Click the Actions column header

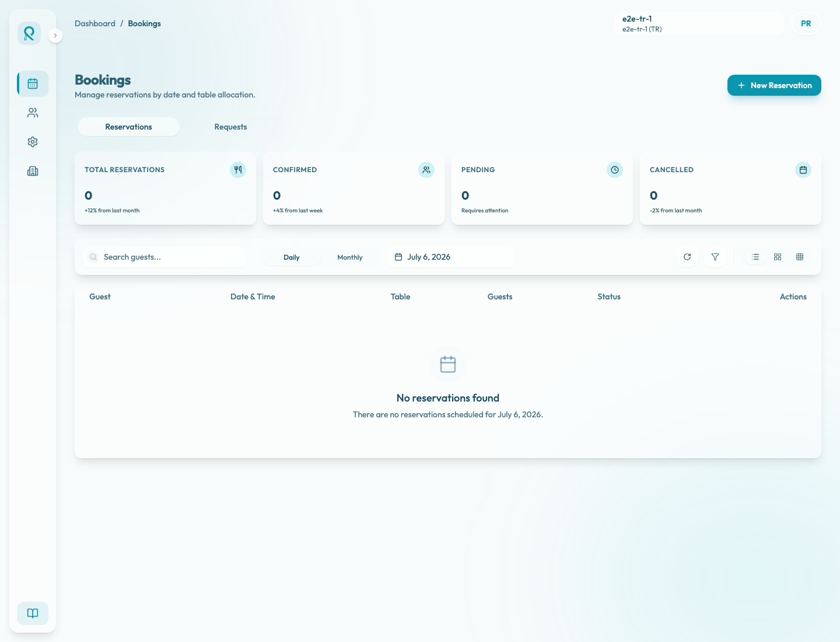[x=793, y=296]
